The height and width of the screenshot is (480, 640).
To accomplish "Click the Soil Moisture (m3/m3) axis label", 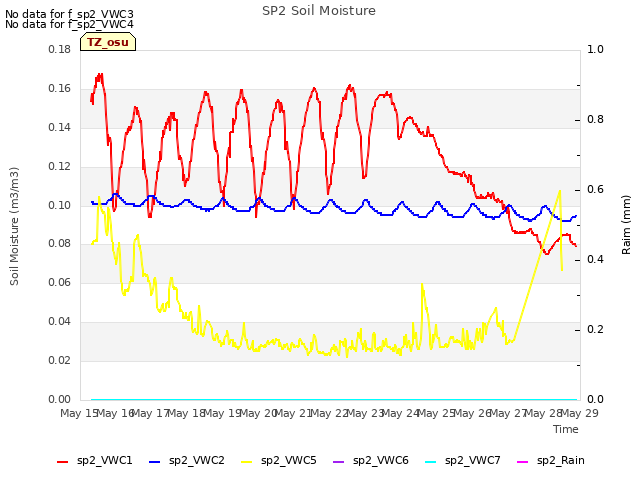I will coord(14,226).
